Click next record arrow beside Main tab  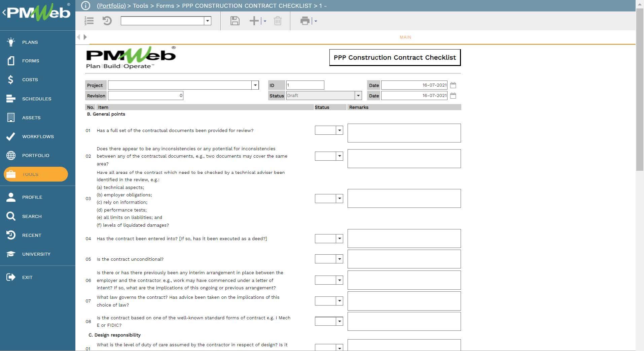point(85,37)
